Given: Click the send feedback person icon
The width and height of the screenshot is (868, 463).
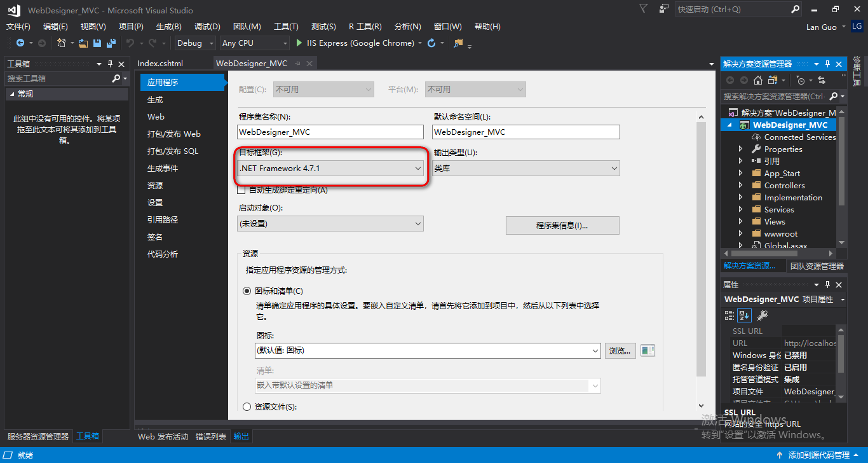Looking at the screenshot, I should [664, 9].
